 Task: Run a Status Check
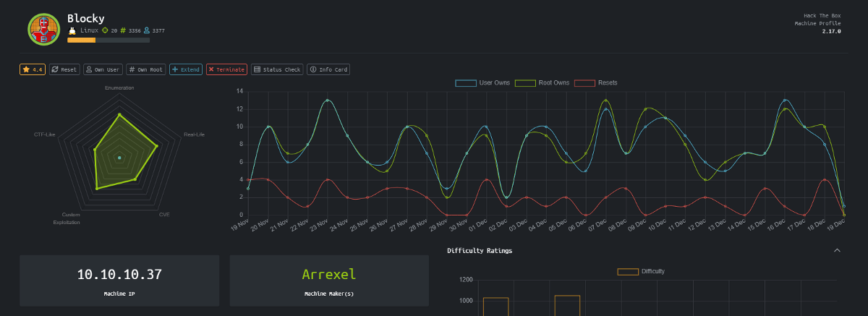tap(277, 69)
